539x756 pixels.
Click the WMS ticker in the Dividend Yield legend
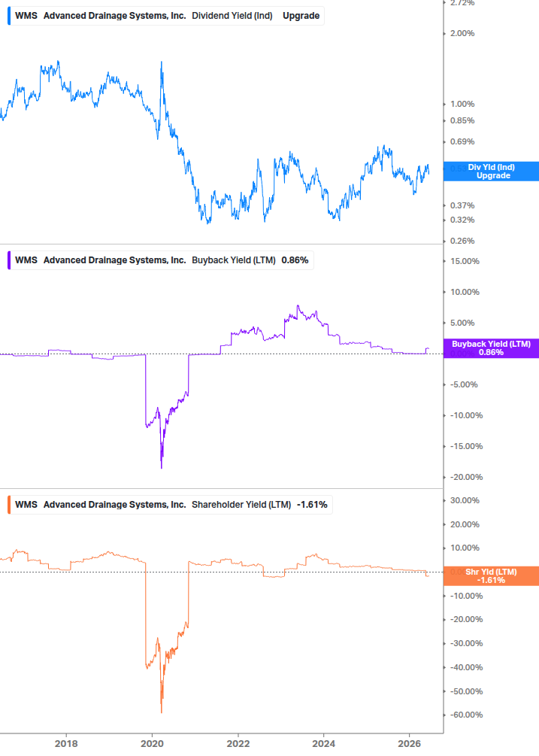pyautogui.click(x=26, y=16)
